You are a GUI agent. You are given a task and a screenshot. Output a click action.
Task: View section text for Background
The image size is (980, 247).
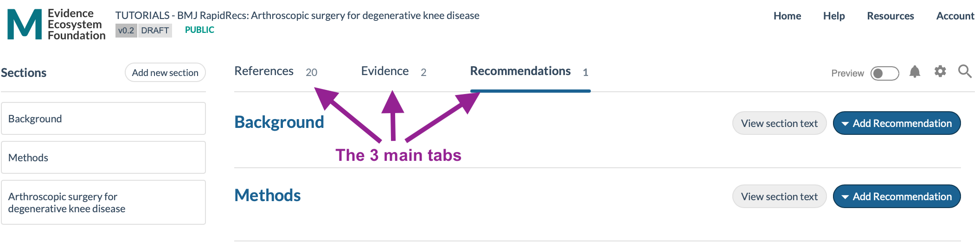[x=779, y=123]
